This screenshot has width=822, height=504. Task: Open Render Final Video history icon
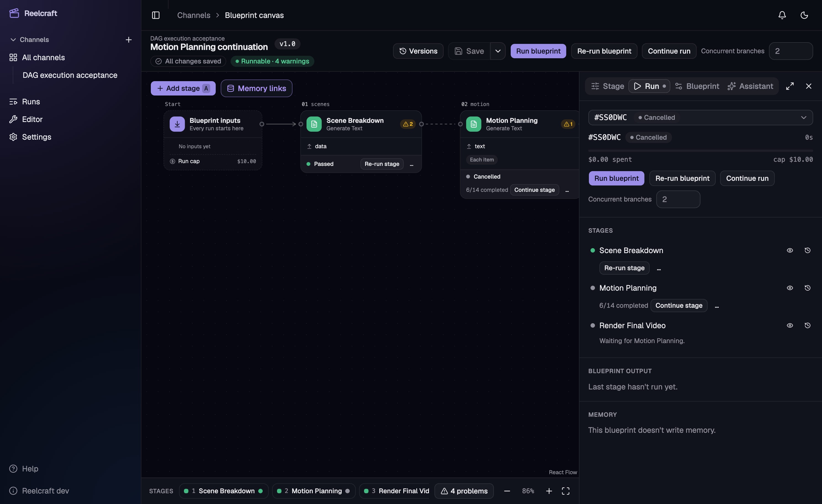[x=807, y=326]
